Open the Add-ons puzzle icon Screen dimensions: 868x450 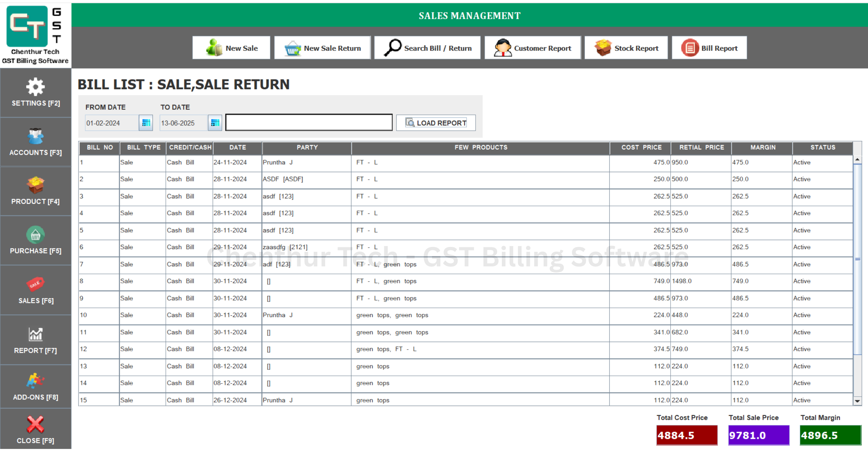(35, 381)
